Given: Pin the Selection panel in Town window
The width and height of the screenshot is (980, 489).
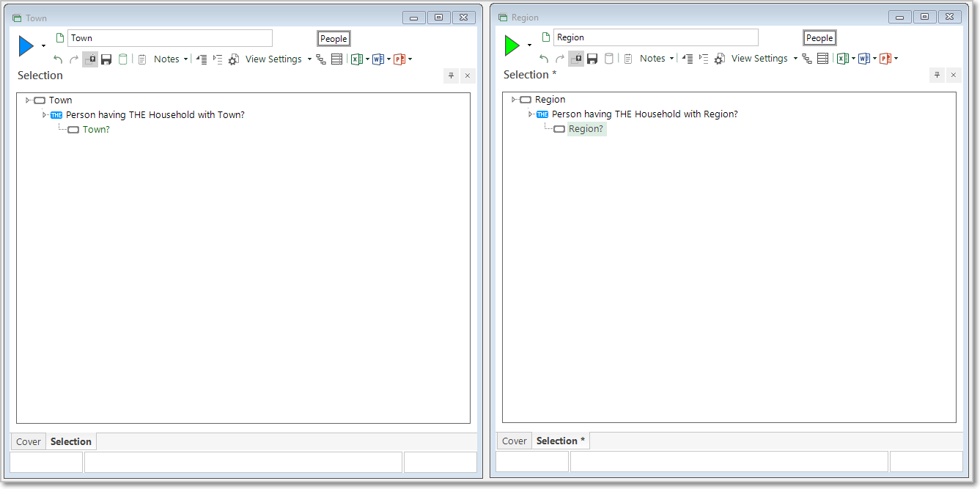Looking at the screenshot, I should tap(452, 76).
